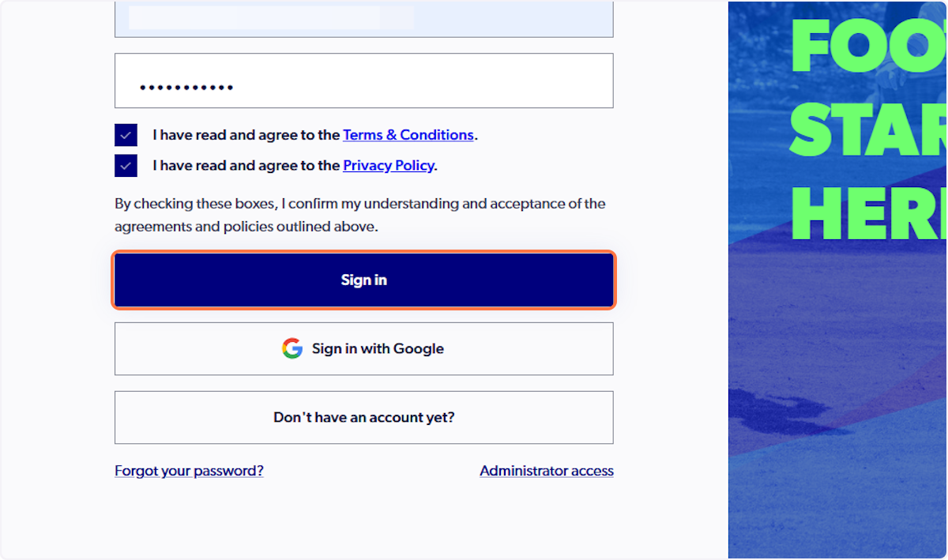The image size is (948, 560).
Task: Start account creation via Don't have an account
Action: 363,417
